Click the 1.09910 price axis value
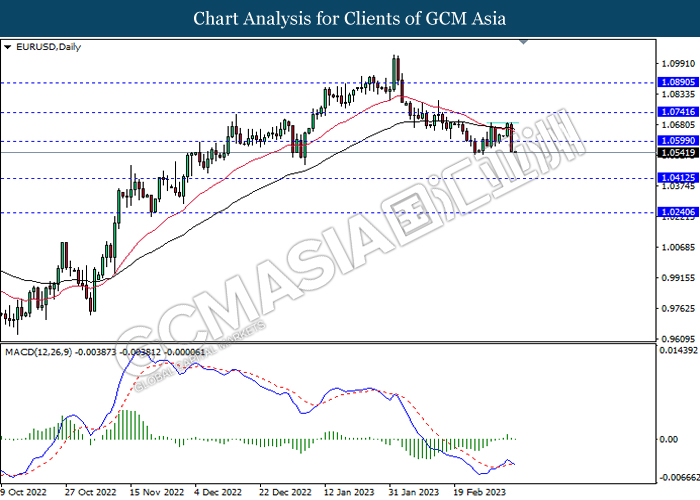Viewport: 700px width, 500px height. [678, 63]
